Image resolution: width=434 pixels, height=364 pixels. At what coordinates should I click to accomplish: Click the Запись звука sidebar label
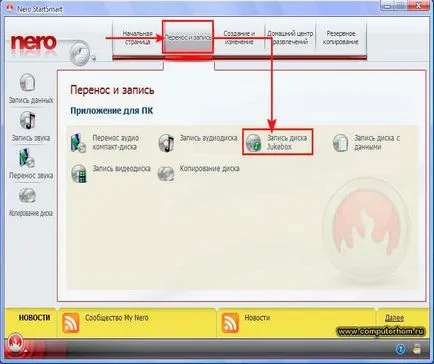coord(31,138)
